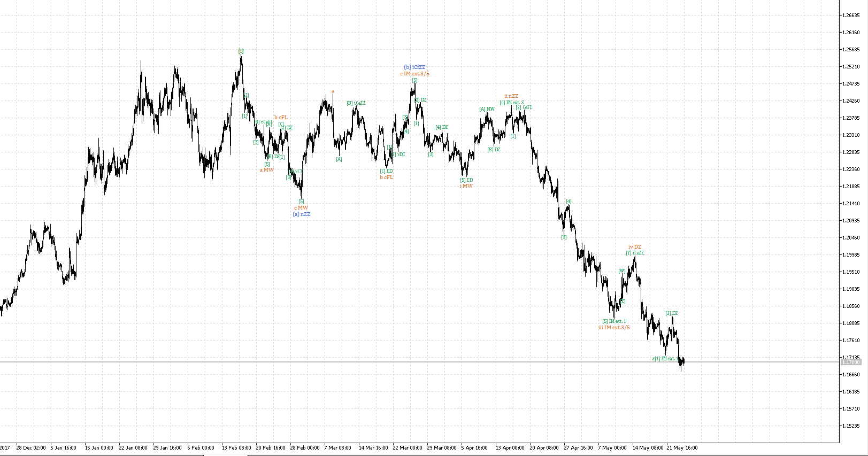This screenshot has height=456, width=868.
Task: Select the 1.19510 price axis label
Action: (851, 272)
